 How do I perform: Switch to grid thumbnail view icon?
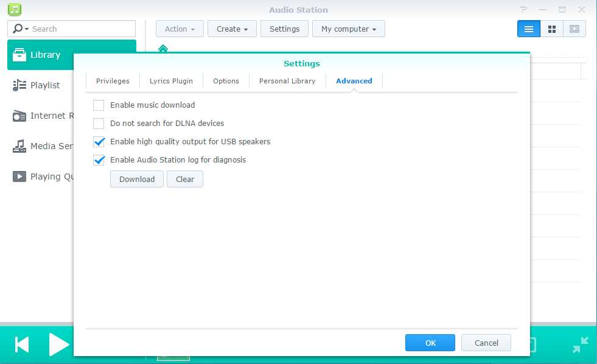coord(552,29)
